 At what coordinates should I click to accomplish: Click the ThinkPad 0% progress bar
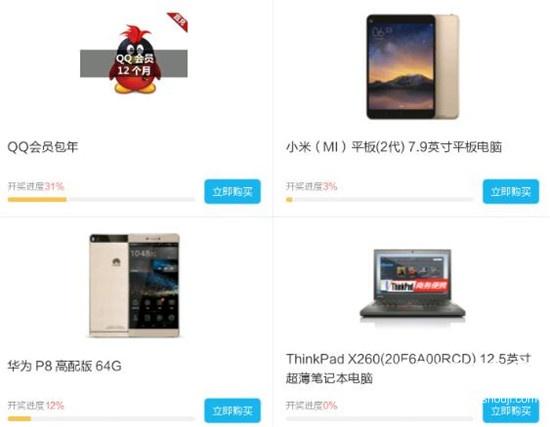coord(380,419)
